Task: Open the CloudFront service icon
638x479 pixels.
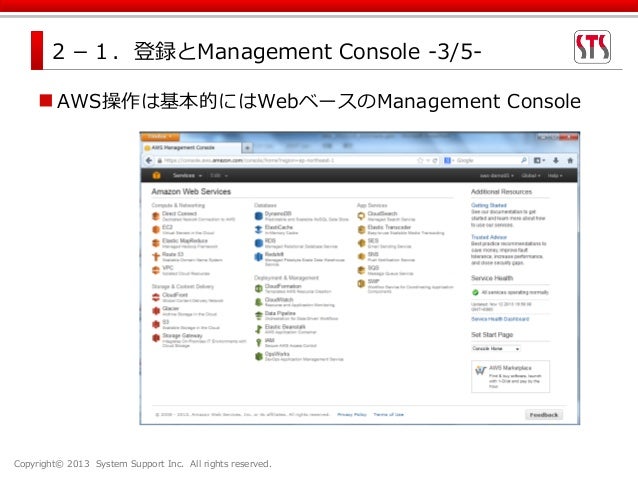Action: 156,297
